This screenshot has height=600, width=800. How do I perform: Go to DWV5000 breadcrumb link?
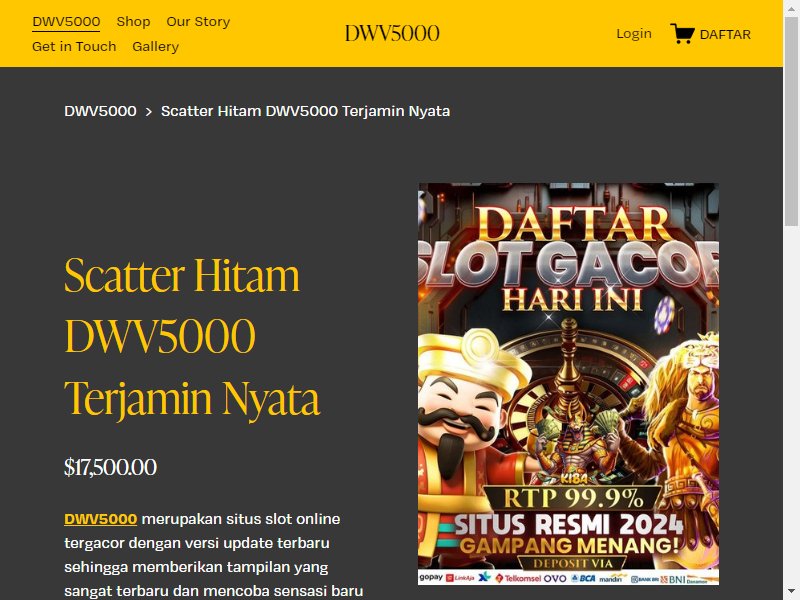coord(101,111)
